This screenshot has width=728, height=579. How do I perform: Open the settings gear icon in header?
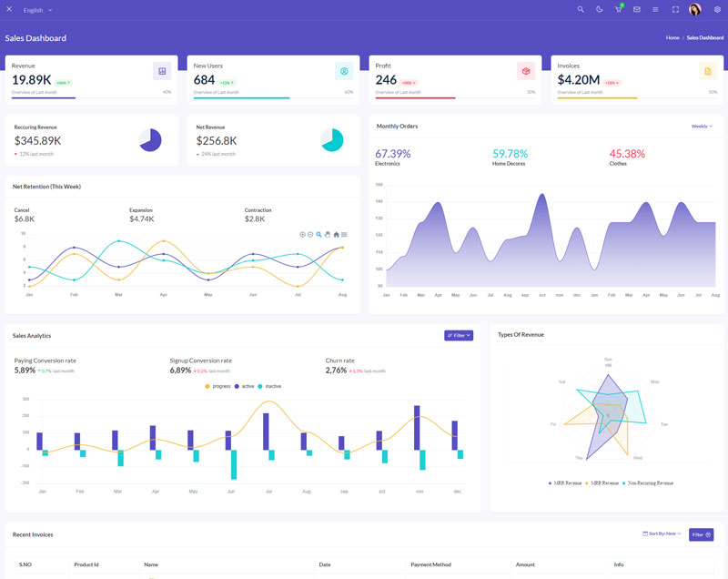tap(717, 9)
